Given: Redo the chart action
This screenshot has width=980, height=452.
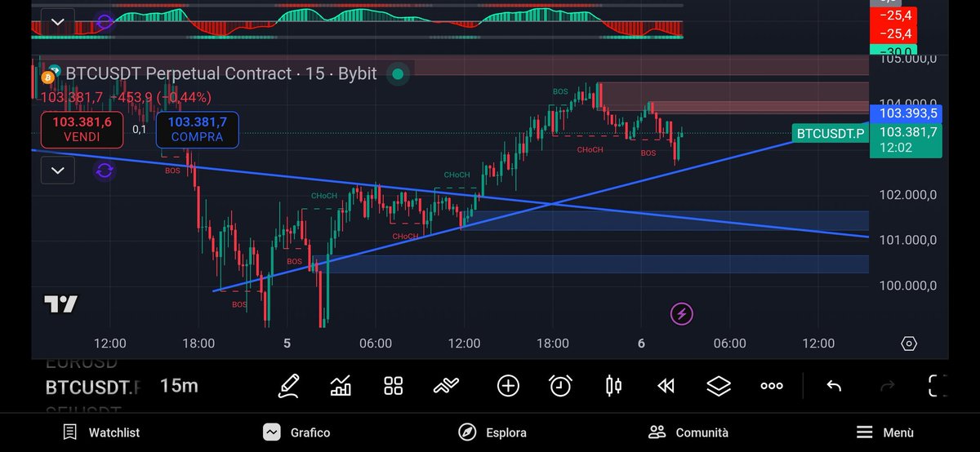Looking at the screenshot, I should [x=887, y=386].
